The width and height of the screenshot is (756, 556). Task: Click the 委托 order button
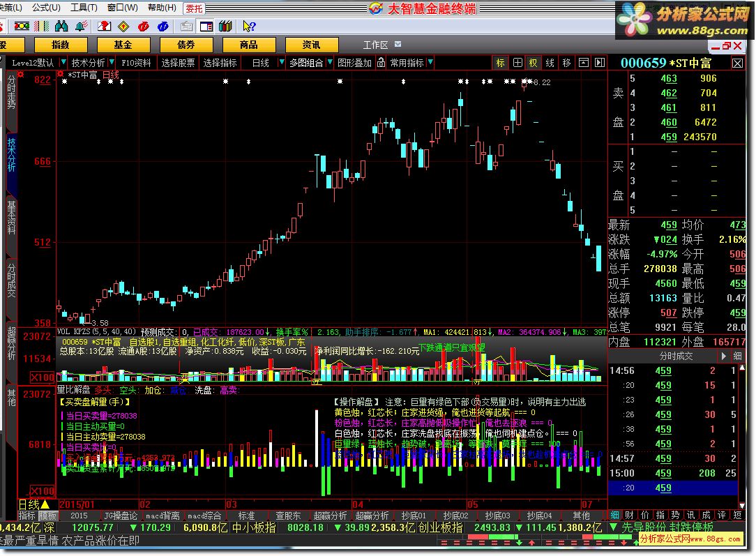click(x=194, y=8)
